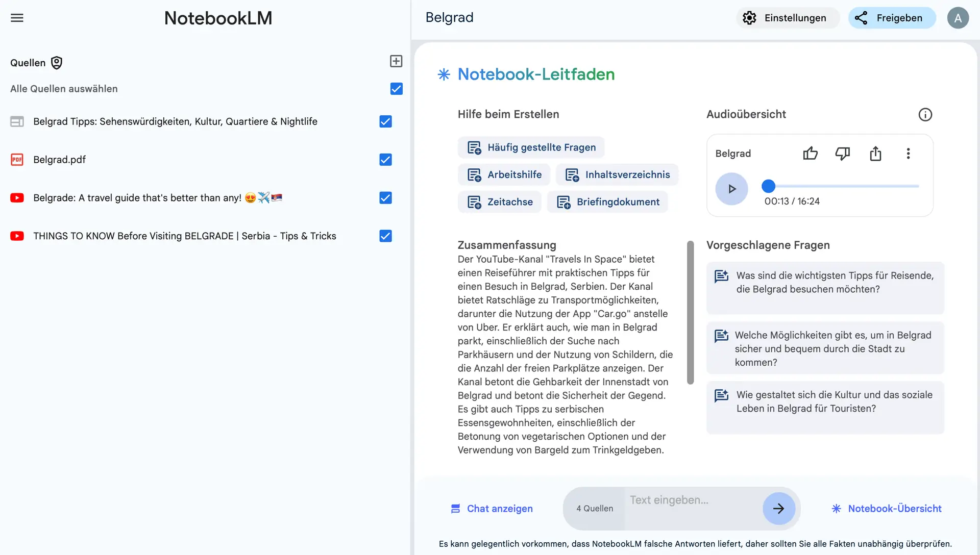Play the Belgrad audio overview

click(x=731, y=189)
